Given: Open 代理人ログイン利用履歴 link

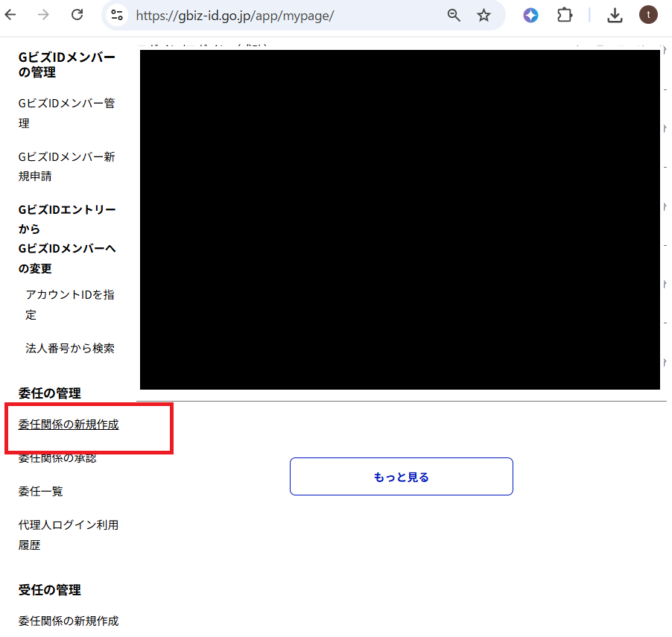Looking at the screenshot, I should point(68,534).
